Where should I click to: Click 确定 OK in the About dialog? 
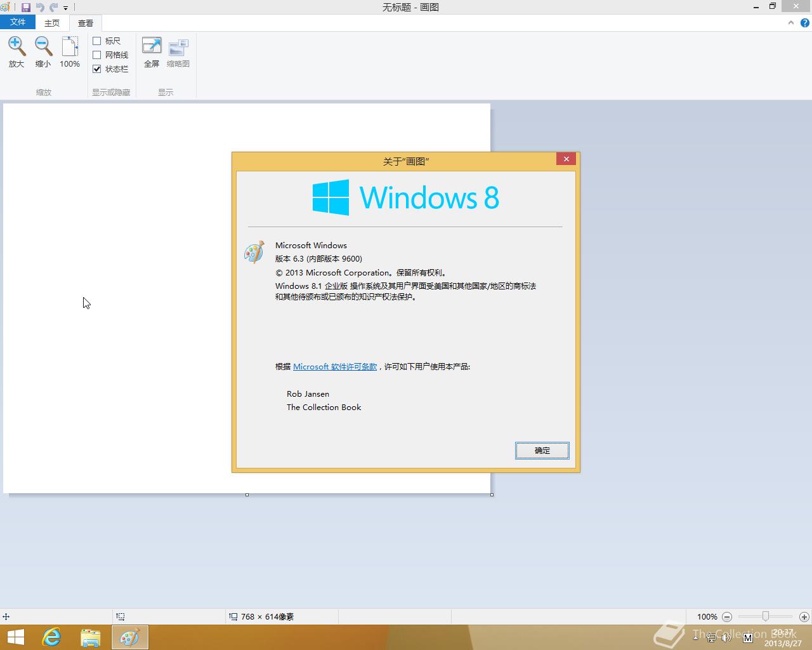click(x=542, y=451)
